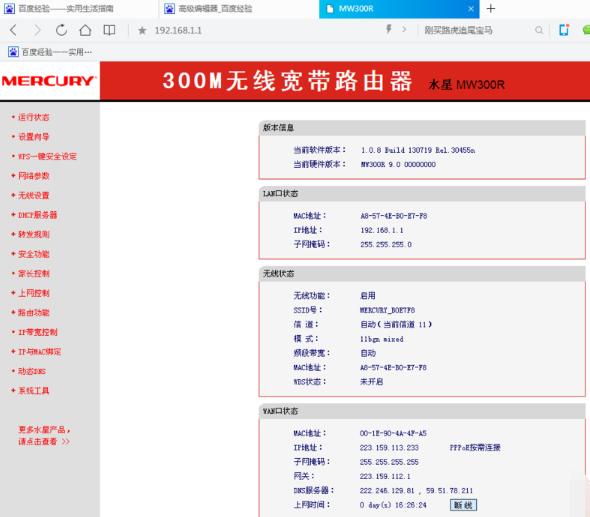This screenshot has width=590, height=517.
Task: Click the 更多水星产品 请点击查看 link
Action: click(x=44, y=435)
